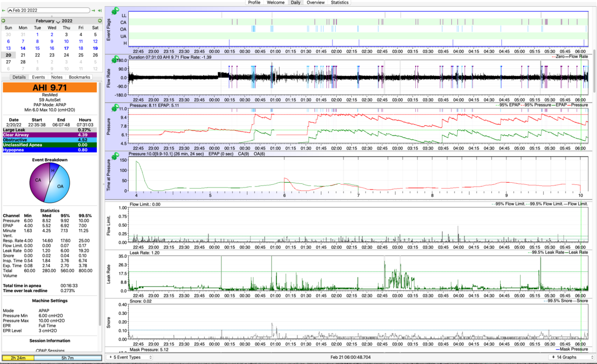The width and height of the screenshot is (597, 364).
Task: Go to the next day with the right arrow
Action: coord(93,10)
